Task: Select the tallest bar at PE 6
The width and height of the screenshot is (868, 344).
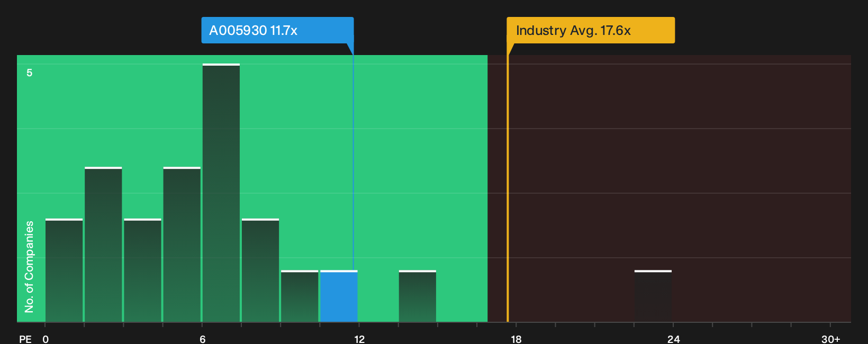Action: pos(221,193)
